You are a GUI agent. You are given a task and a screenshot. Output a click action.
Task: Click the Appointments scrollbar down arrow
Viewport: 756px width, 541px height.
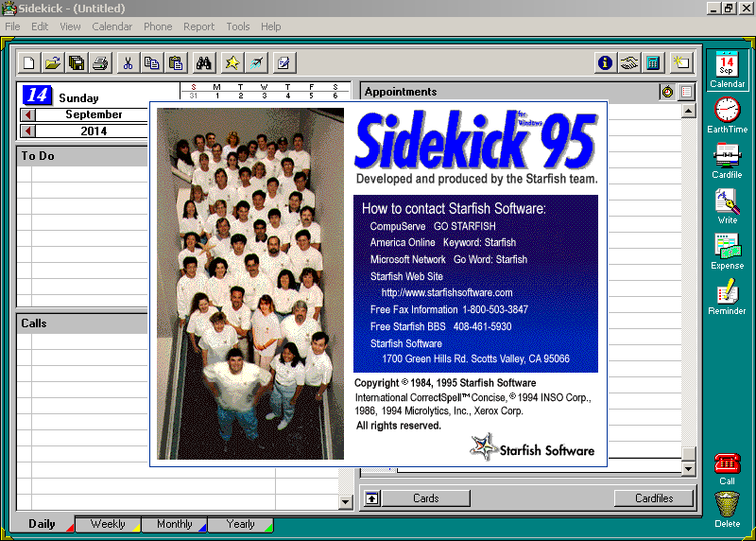689,468
